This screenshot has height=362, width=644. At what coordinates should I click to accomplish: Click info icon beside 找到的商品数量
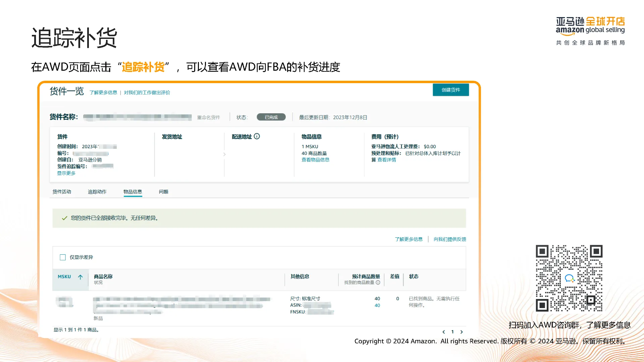click(x=378, y=283)
